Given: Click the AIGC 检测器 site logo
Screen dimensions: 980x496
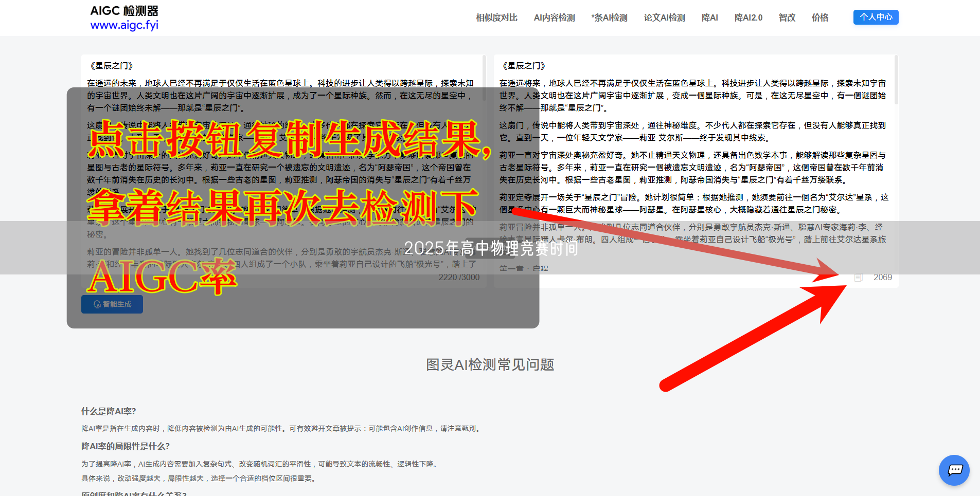Looking at the screenshot, I should [x=124, y=11].
